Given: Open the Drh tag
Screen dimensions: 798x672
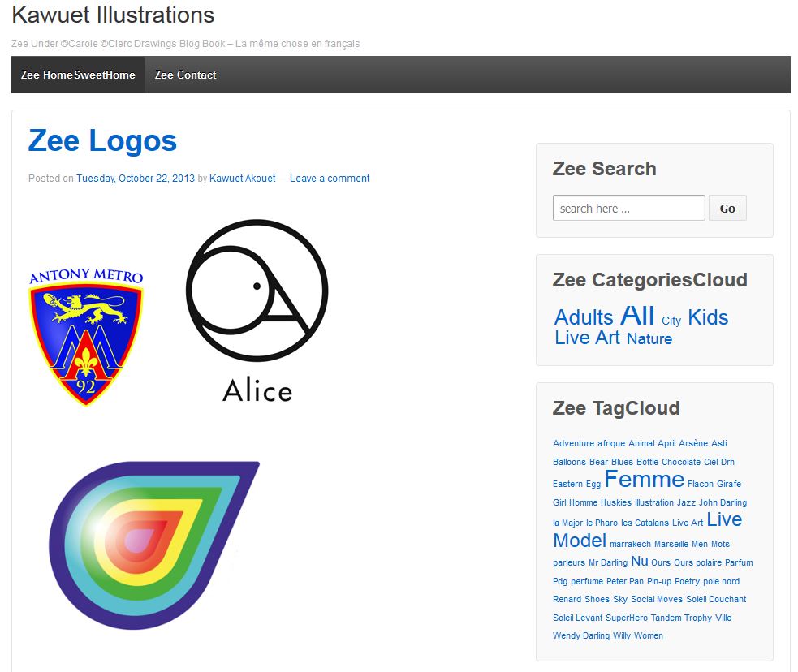Looking at the screenshot, I should 727,462.
